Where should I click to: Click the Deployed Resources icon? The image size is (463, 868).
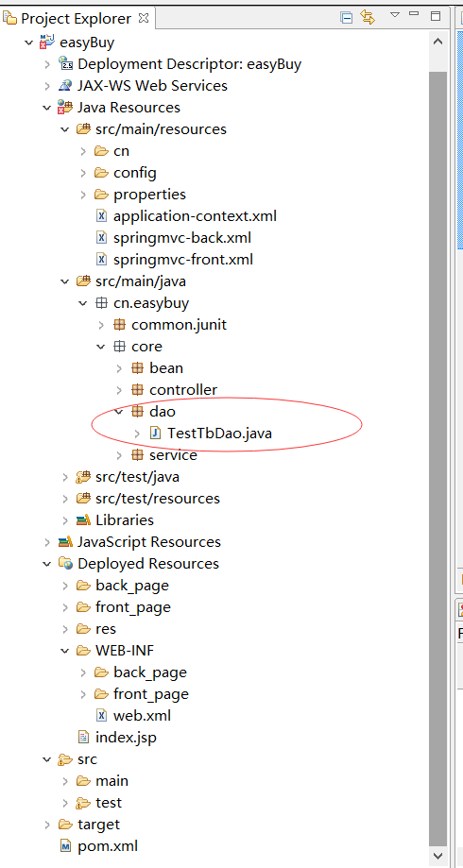click(x=65, y=564)
